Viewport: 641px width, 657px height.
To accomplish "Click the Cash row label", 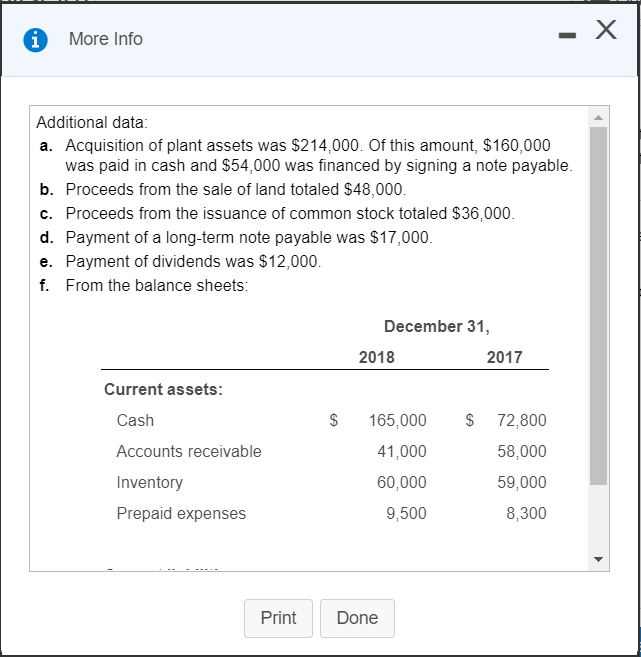I will click(x=135, y=420).
